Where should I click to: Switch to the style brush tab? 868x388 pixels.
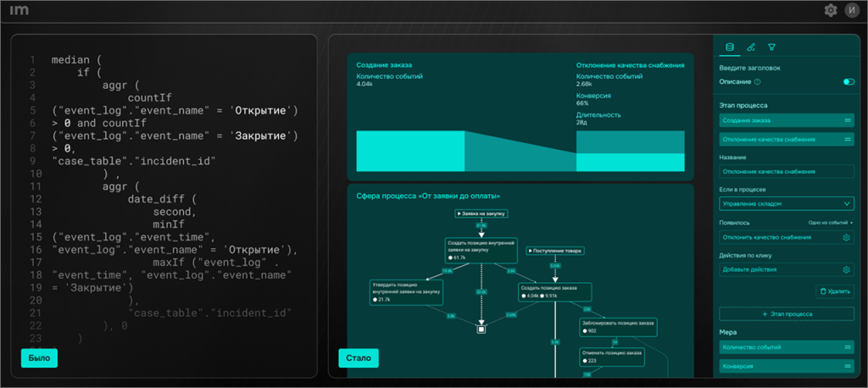tap(750, 47)
